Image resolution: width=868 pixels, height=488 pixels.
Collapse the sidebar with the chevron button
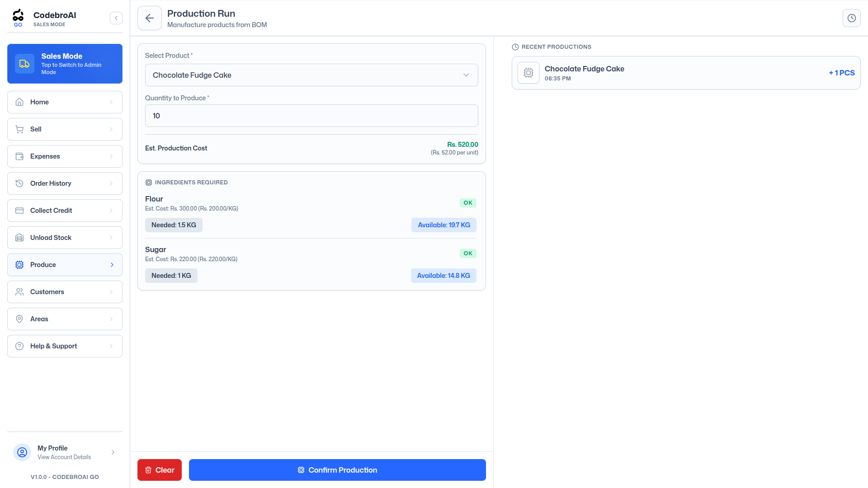tap(116, 18)
